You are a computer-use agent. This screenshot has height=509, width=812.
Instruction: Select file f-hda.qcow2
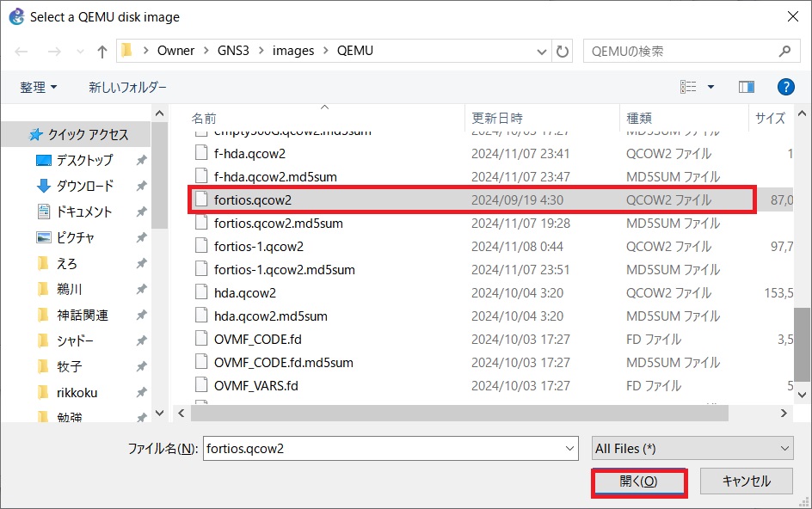tap(249, 154)
